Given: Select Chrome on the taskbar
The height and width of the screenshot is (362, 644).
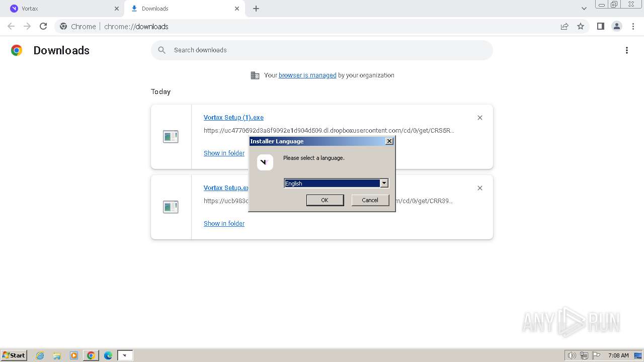Looking at the screenshot, I should pos(91,355).
